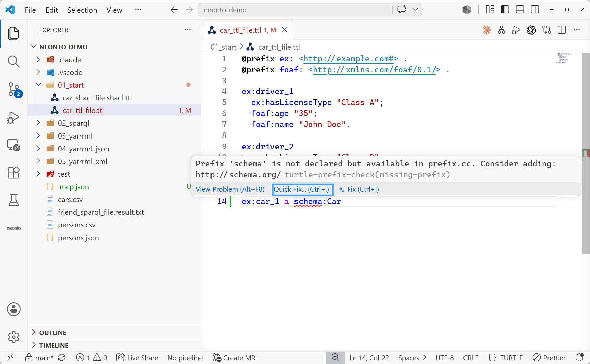Open the View menu
The height and width of the screenshot is (364, 590).
[114, 10]
